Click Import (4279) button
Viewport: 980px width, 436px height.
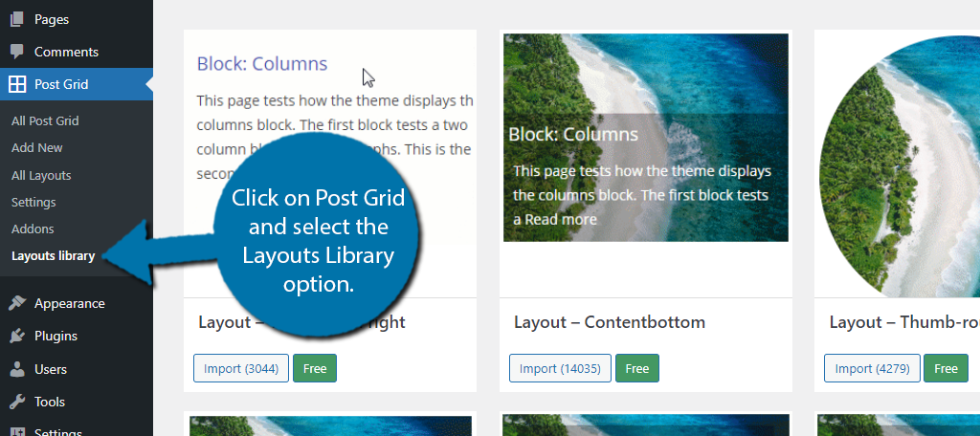coord(872,368)
